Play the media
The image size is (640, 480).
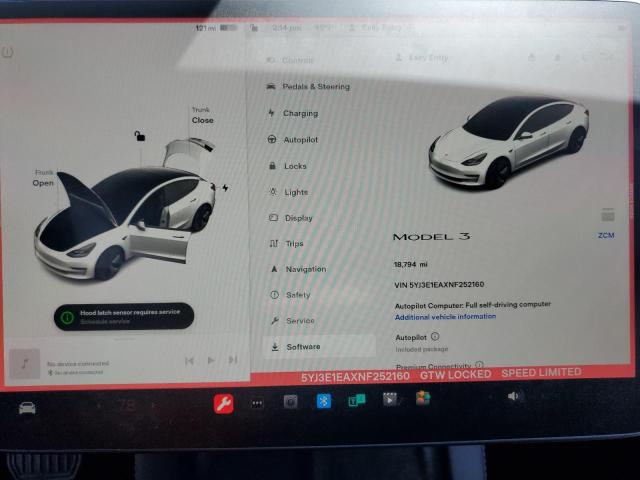[211, 360]
